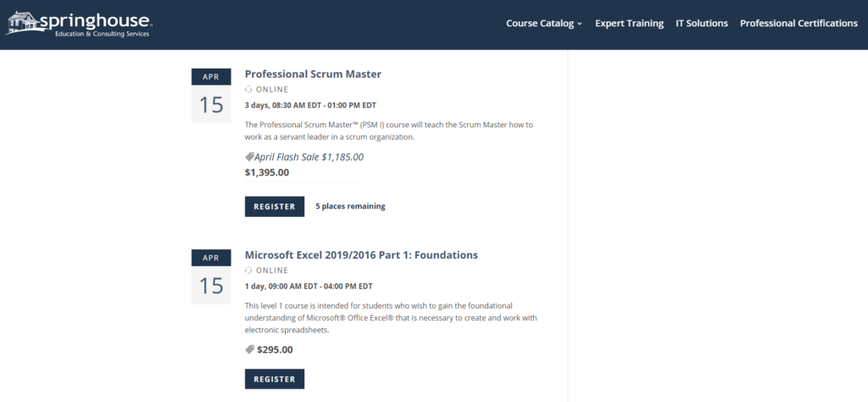The height and width of the screenshot is (402, 868).
Task: Register for Microsoft Excel Foundations course
Action: (x=275, y=379)
